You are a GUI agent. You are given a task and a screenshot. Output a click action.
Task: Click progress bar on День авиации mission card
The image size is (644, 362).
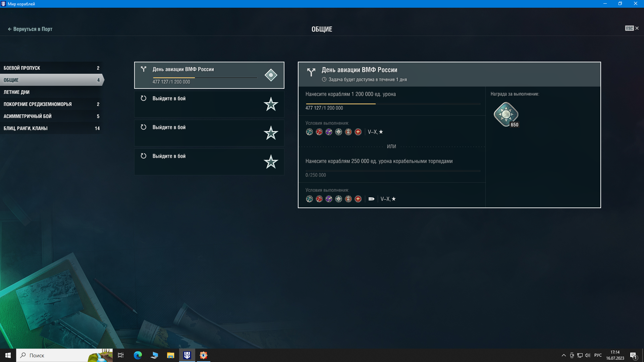[205, 78]
